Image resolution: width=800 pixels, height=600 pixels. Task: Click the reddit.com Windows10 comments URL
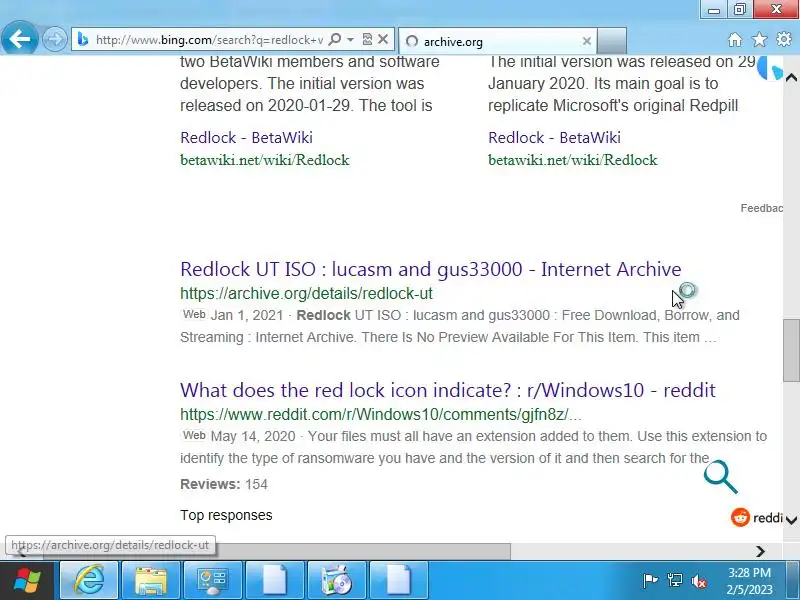tap(381, 415)
